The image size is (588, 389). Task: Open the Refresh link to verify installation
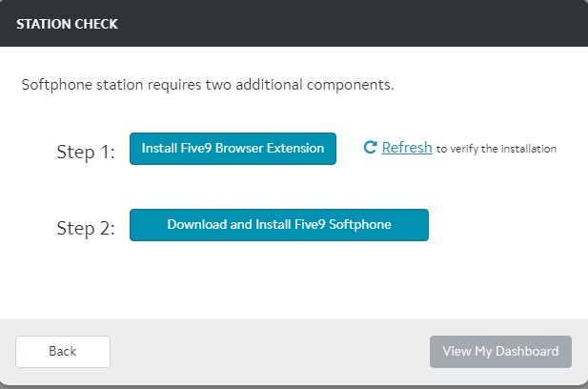tap(407, 148)
